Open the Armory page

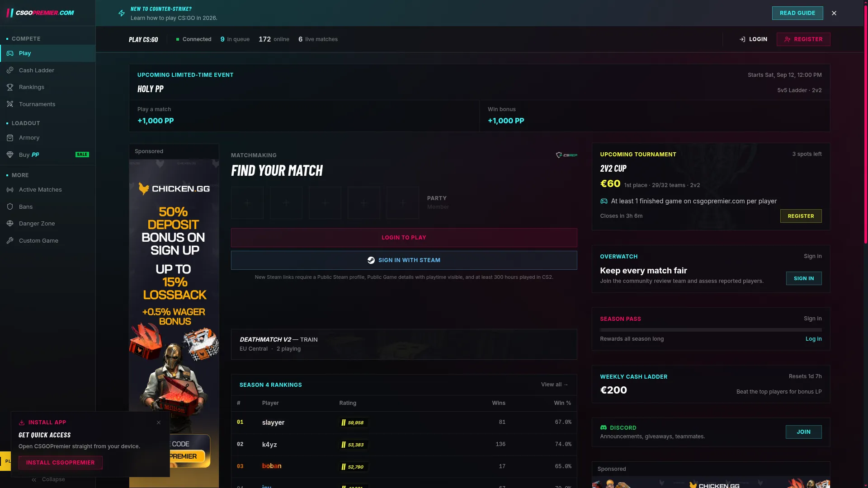point(47,138)
